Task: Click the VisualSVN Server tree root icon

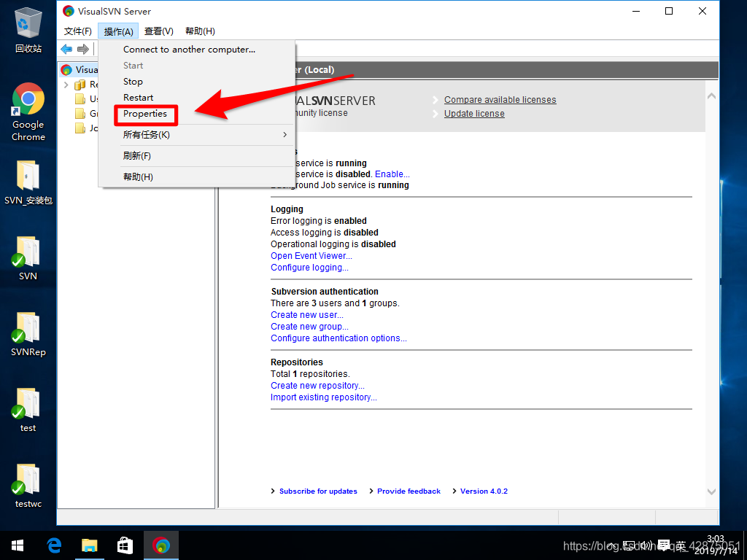Action: coord(66,70)
